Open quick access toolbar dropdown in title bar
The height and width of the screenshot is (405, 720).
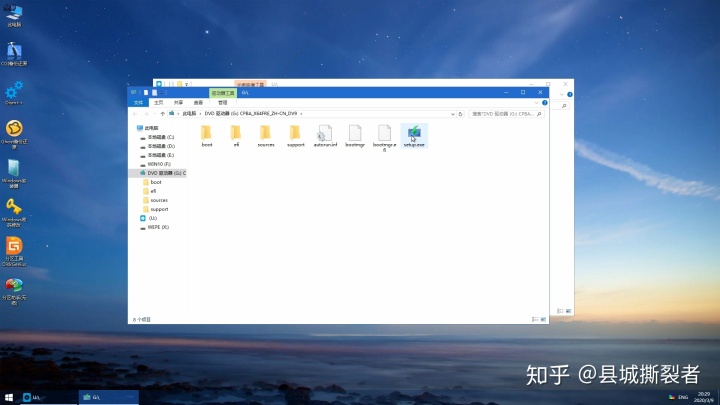[162, 93]
